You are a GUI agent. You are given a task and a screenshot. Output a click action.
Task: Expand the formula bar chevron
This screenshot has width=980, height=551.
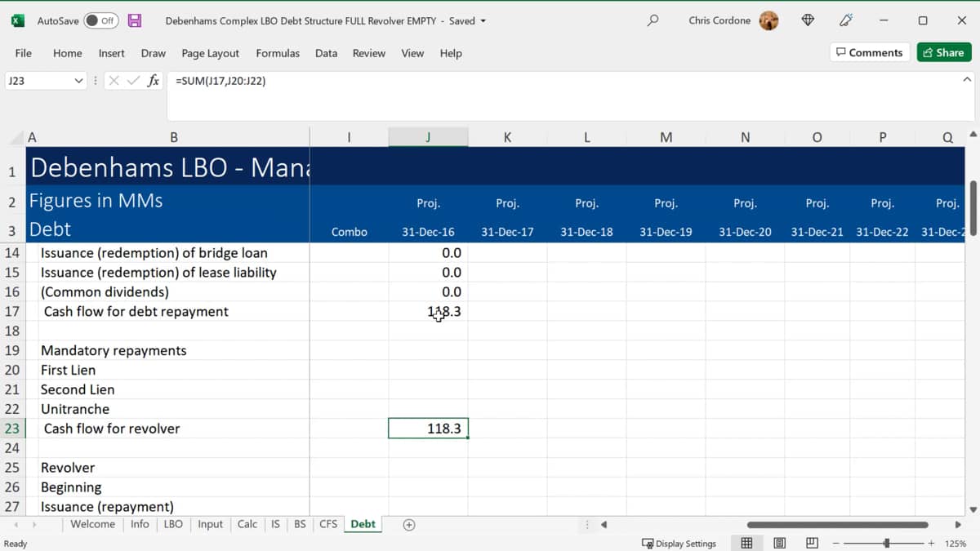pyautogui.click(x=967, y=80)
